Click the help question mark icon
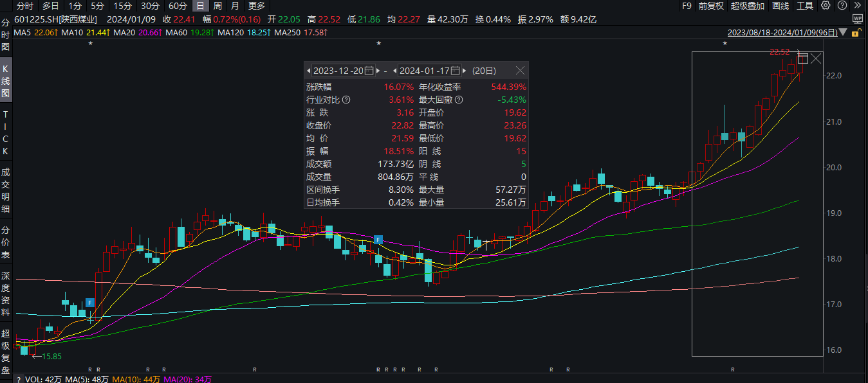This screenshot has height=383, width=868. click(840, 6)
